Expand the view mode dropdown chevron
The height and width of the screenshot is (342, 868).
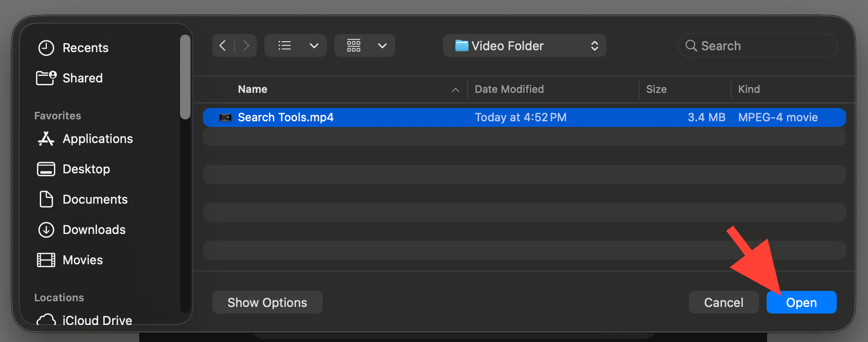314,45
